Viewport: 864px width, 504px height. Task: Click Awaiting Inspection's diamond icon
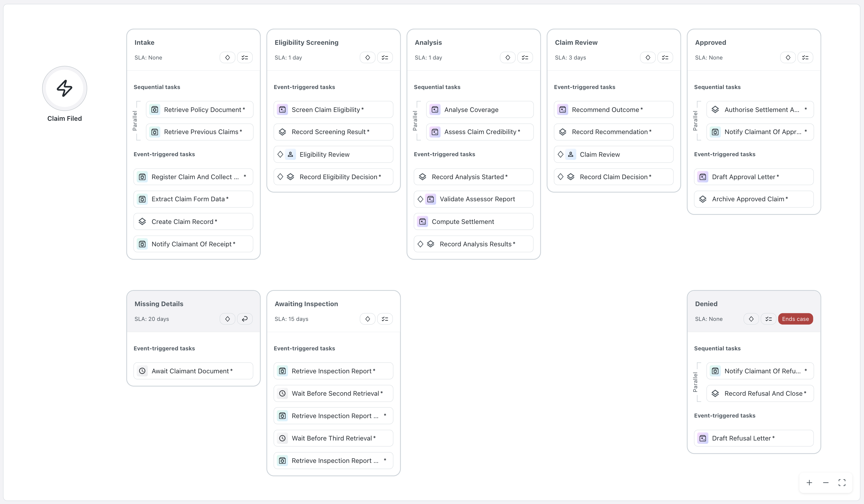(368, 319)
